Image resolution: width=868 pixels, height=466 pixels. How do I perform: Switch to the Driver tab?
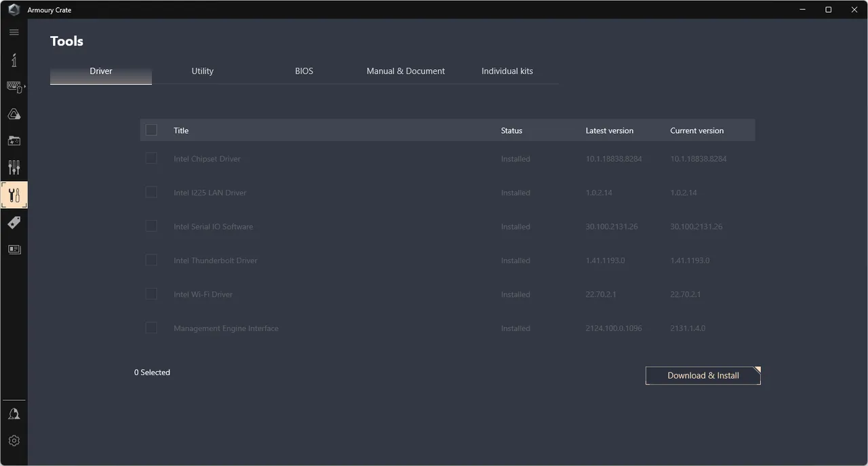(x=101, y=71)
